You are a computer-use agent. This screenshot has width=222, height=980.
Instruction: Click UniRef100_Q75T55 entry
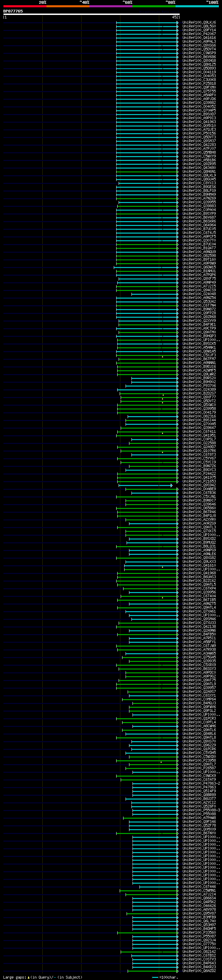pyautogui.click(x=199, y=91)
